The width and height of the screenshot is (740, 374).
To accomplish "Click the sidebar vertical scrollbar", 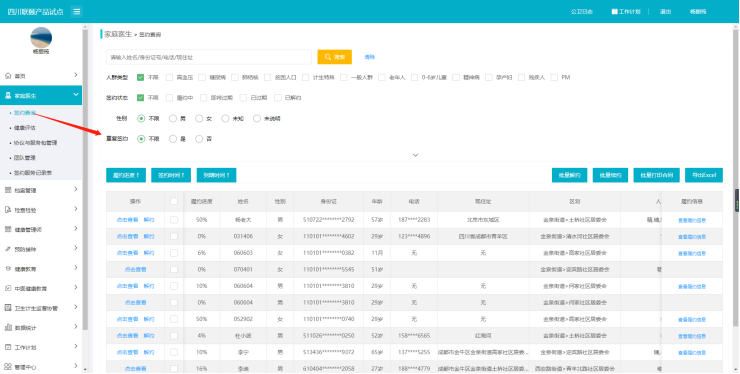I will point(85,179).
